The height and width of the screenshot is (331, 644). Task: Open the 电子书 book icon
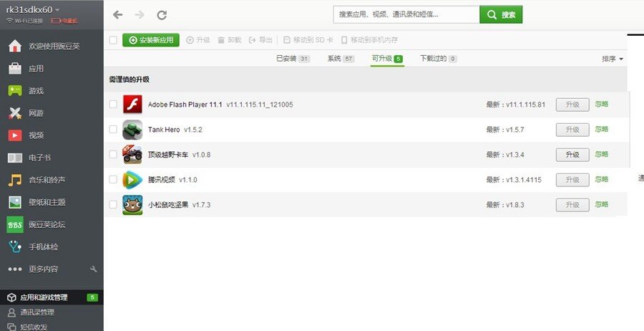click(15, 158)
